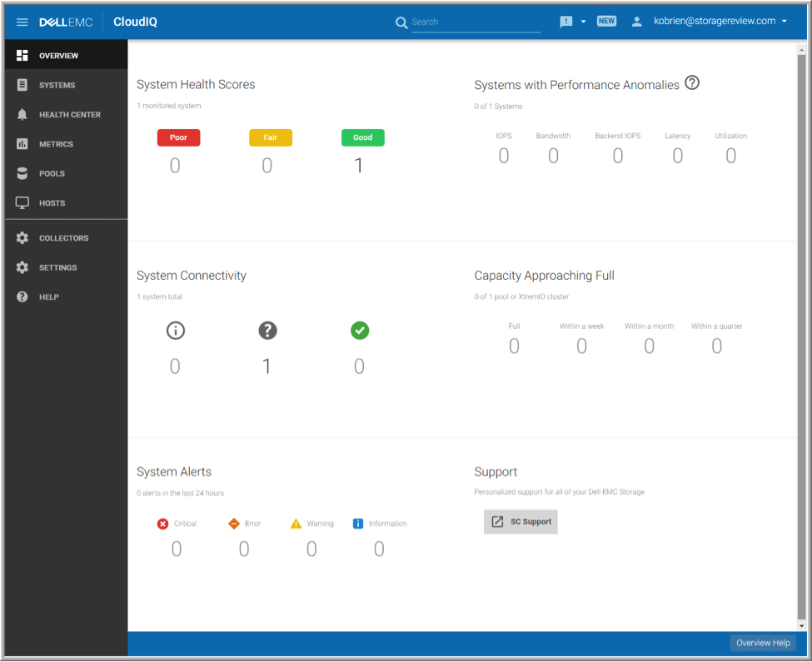
Task: Click in the Search input field
Action: (x=476, y=22)
